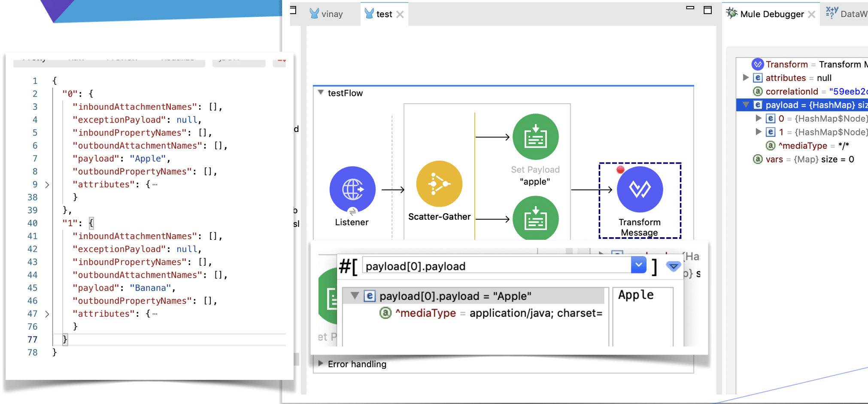868x404 pixels.
Task: Click the Listener globe icon
Action: pos(352,189)
